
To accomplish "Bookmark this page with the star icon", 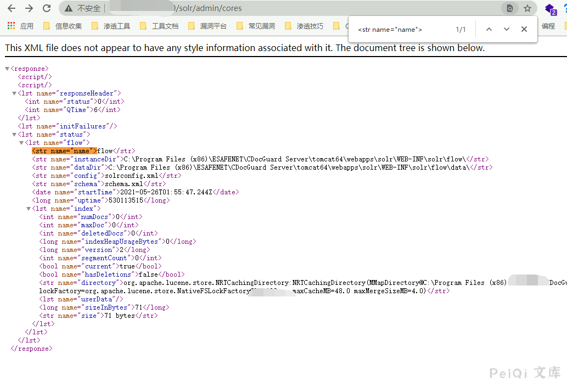I will (x=527, y=8).
